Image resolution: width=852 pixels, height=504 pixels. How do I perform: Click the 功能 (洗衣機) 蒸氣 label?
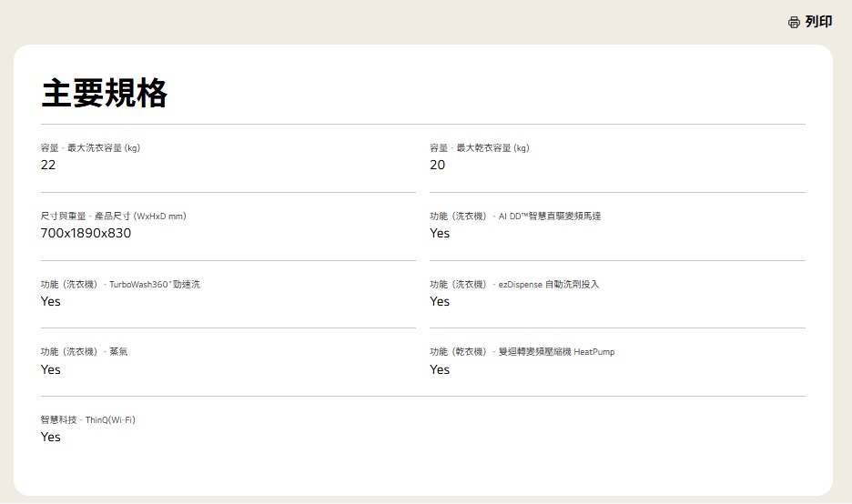(85, 352)
